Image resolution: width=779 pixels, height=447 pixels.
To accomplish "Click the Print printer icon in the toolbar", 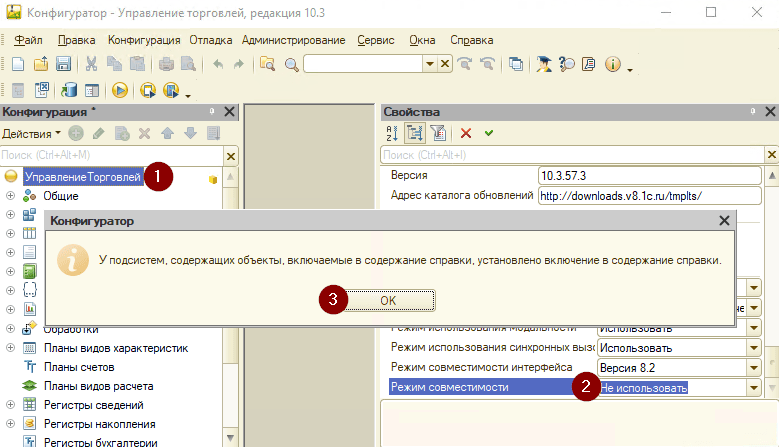I will pyautogui.click(x=166, y=64).
